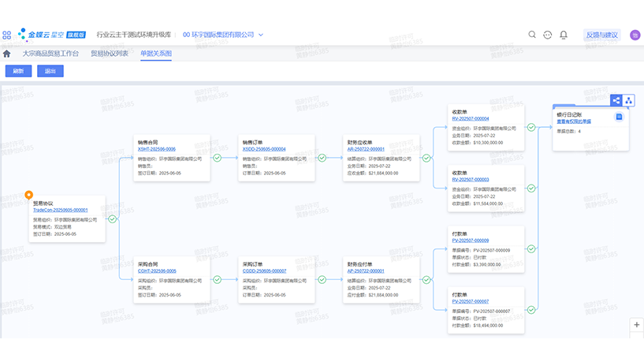Switch to the hierarchy tree view icon

pyautogui.click(x=629, y=101)
